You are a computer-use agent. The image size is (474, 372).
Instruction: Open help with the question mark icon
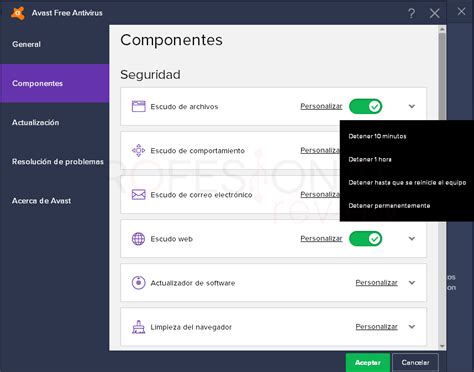pos(411,13)
